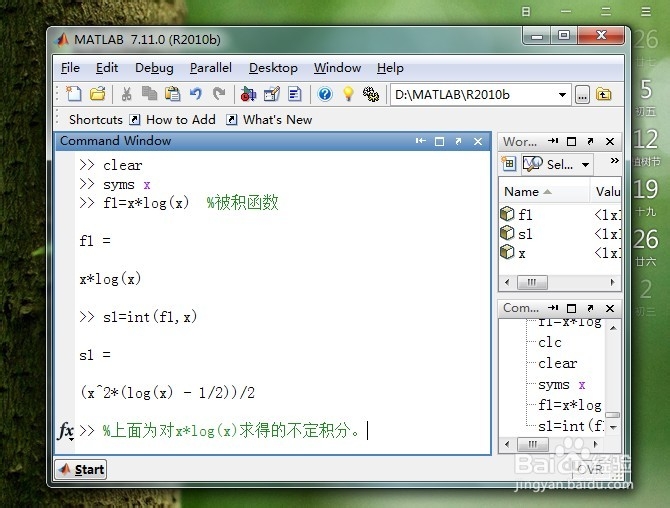Click the Value column header

click(607, 192)
